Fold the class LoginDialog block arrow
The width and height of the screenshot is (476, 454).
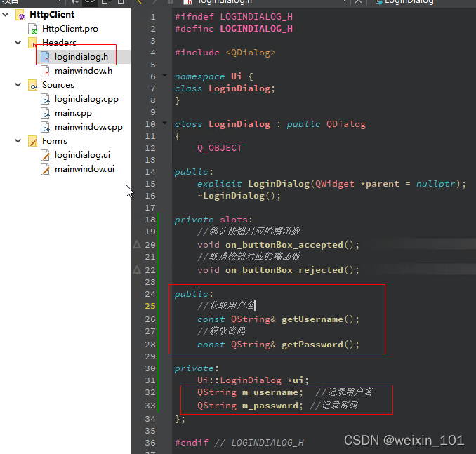tap(165, 123)
